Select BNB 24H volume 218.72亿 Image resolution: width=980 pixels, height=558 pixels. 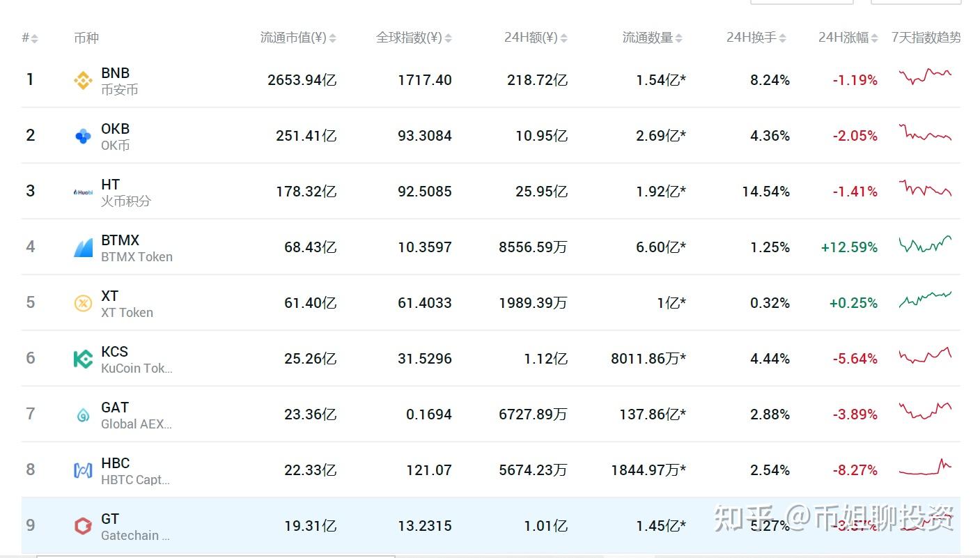pos(537,80)
